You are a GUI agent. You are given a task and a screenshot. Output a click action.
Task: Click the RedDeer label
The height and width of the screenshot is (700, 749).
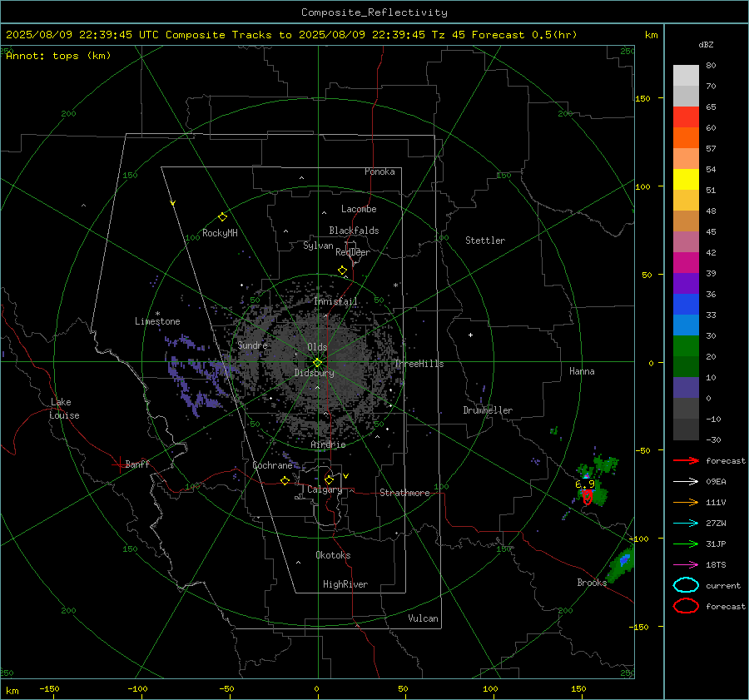click(353, 252)
